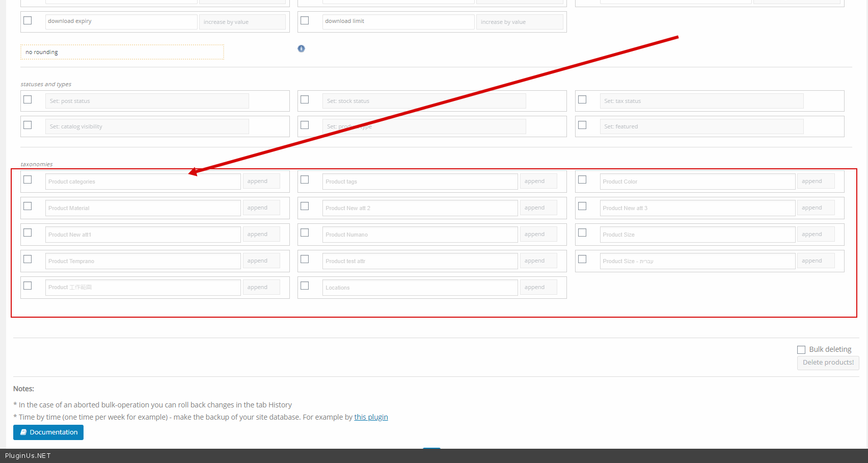Click the download expiry input field
The width and height of the screenshot is (868, 463).
pos(121,21)
